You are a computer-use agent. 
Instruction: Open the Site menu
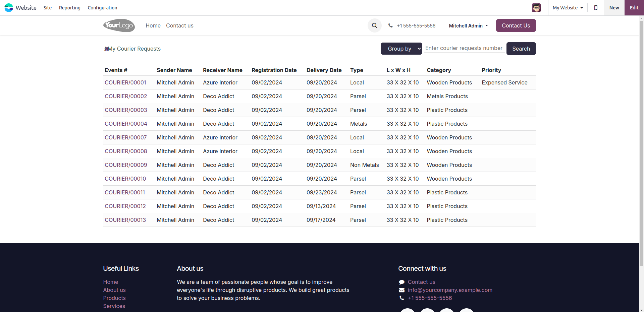click(x=48, y=8)
